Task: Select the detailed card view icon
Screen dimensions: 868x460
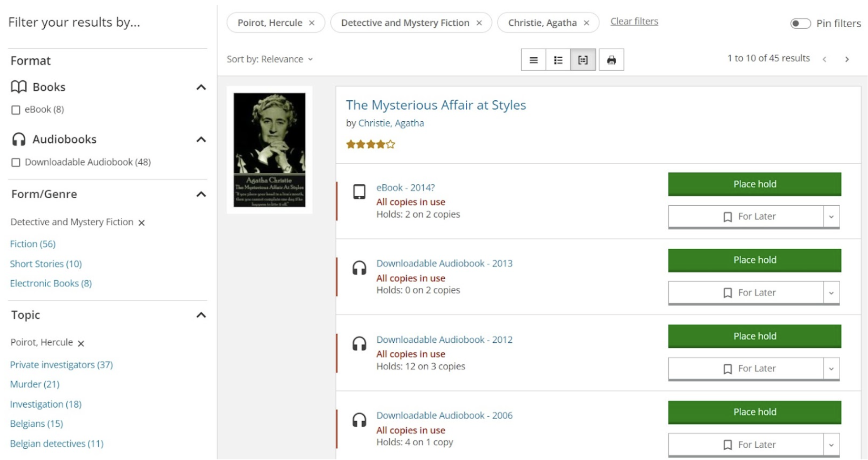Action: click(582, 59)
